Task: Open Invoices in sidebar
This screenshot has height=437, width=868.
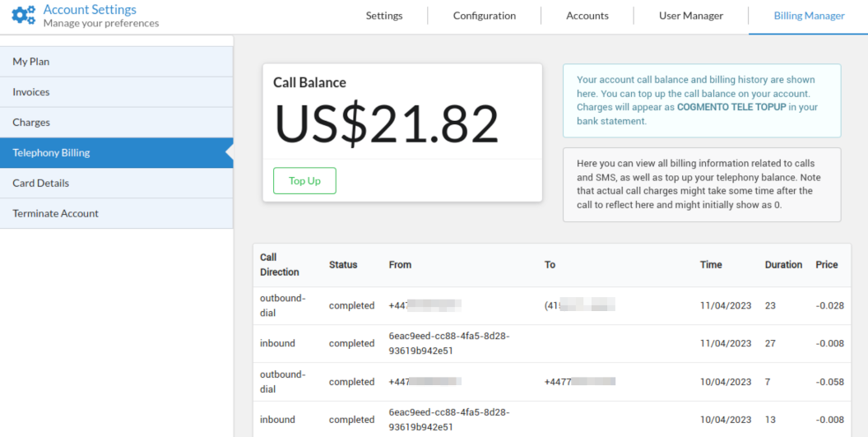Action: 116,92
